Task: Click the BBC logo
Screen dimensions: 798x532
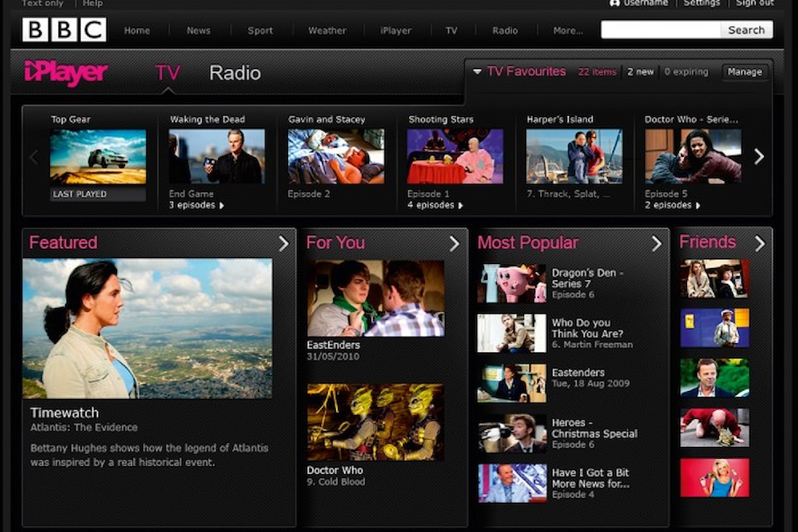Action: click(64, 30)
